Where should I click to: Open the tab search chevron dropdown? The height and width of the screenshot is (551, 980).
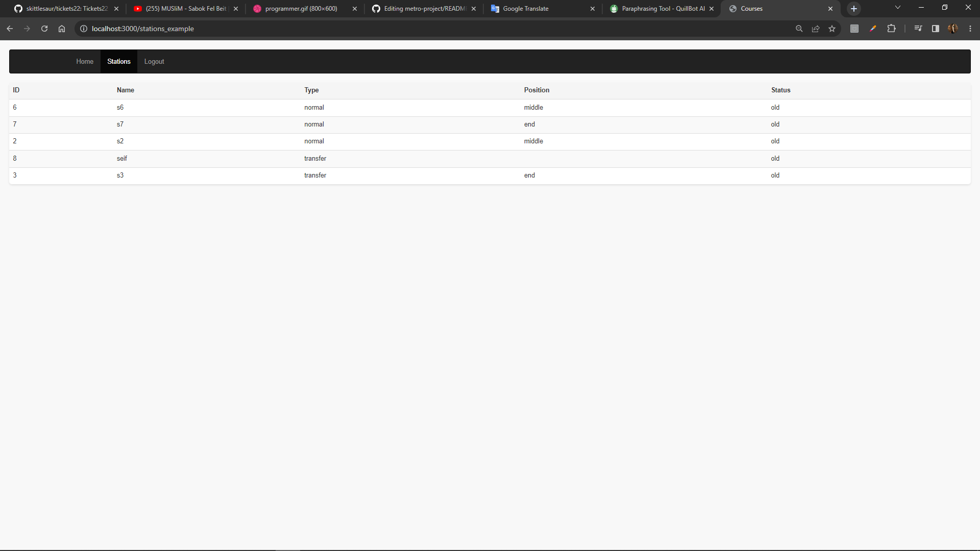click(897, 8)
